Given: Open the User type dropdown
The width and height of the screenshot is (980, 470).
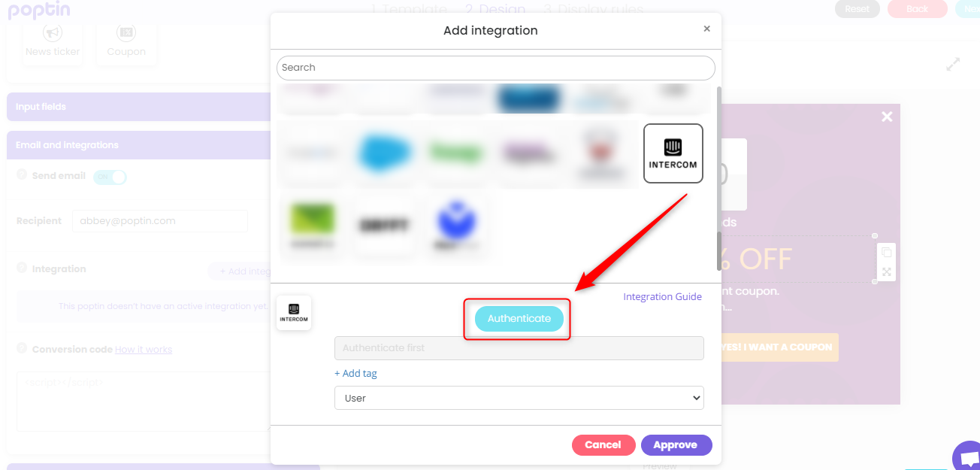Looking at the screenshot, I should point(519,398).
